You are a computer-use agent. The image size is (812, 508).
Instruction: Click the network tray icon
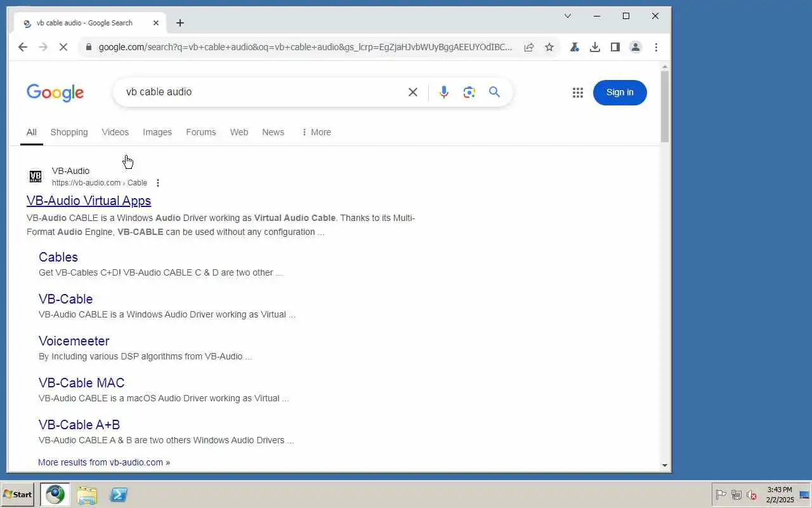[x=737, y=495]
